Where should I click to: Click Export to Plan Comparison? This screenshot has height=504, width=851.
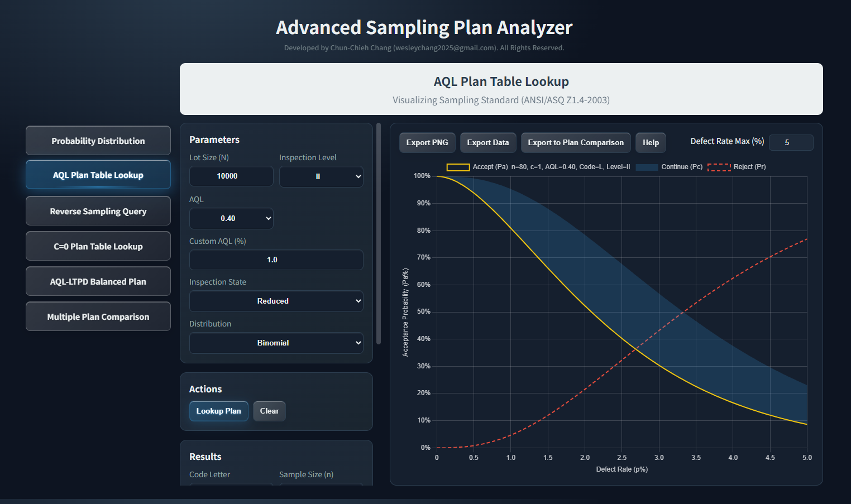576,142
